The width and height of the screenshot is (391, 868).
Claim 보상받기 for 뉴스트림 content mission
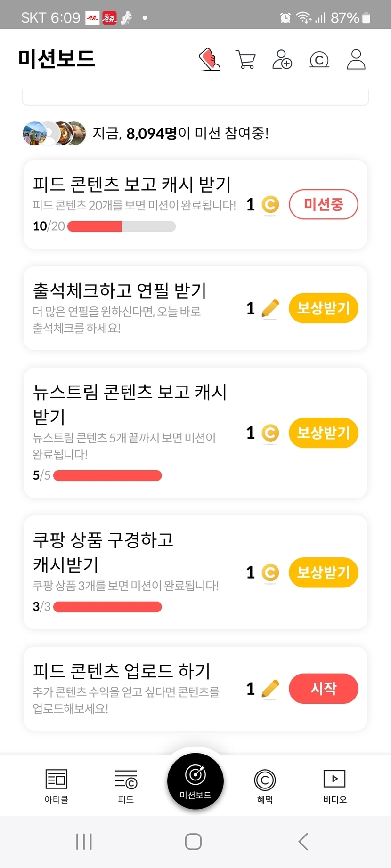(324, 433)
